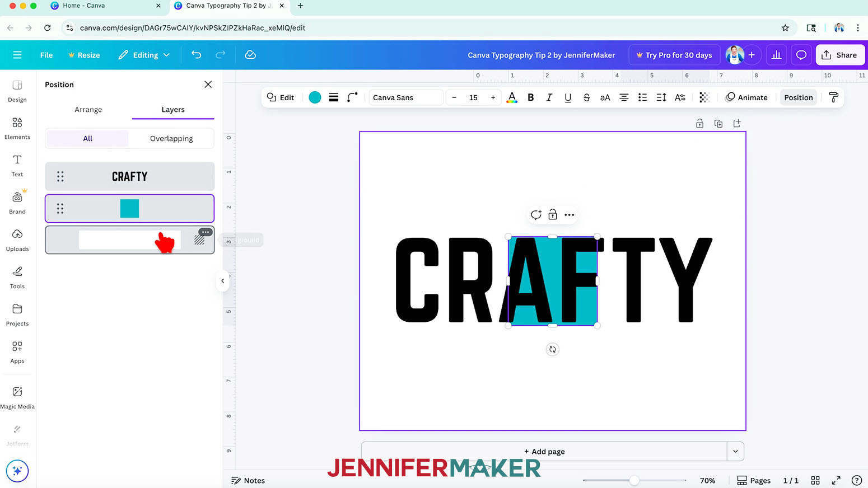Open the Tools sidebar panel

[17, 278]
